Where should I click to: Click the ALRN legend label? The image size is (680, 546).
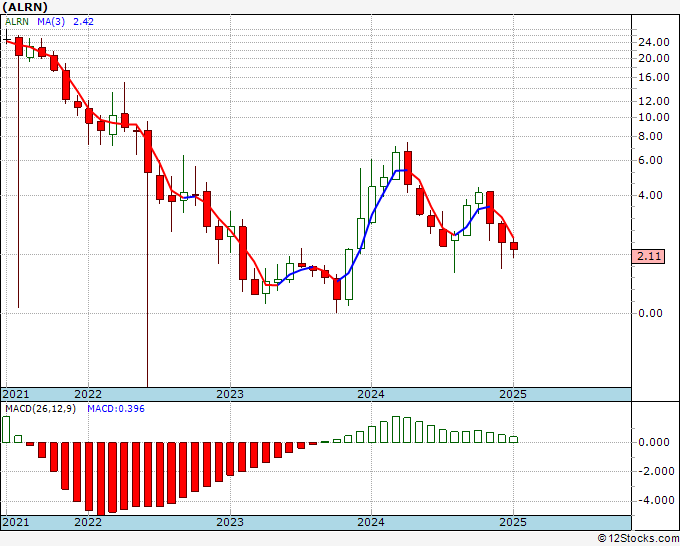pyautogui.click(x=17, y=22)
